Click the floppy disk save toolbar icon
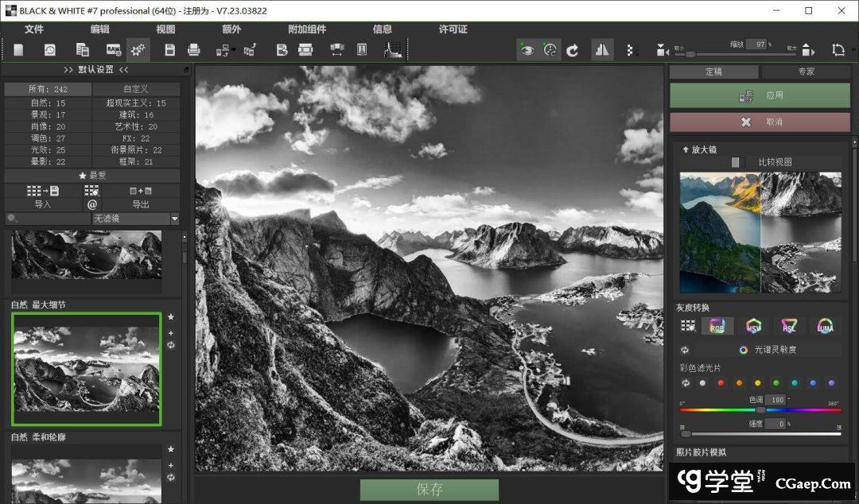Image resolution: width=859 pixels, height=504 pixels. click(x=169, y=50)
